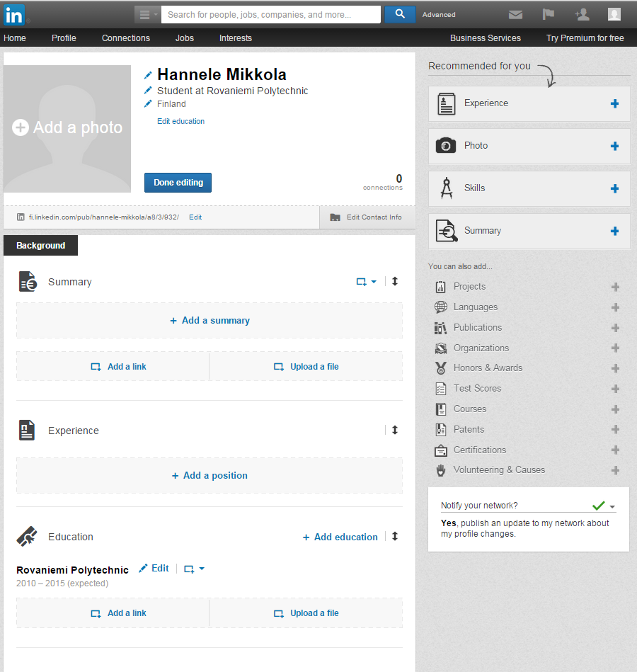
Task: Click the search magnifier button
Action: point(400,14)
